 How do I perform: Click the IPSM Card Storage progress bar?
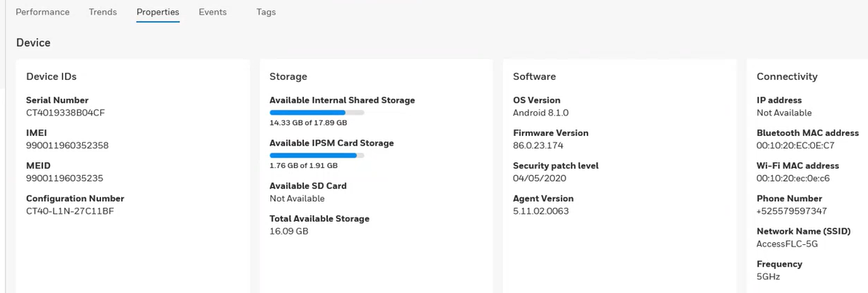(x=317, y=156)
